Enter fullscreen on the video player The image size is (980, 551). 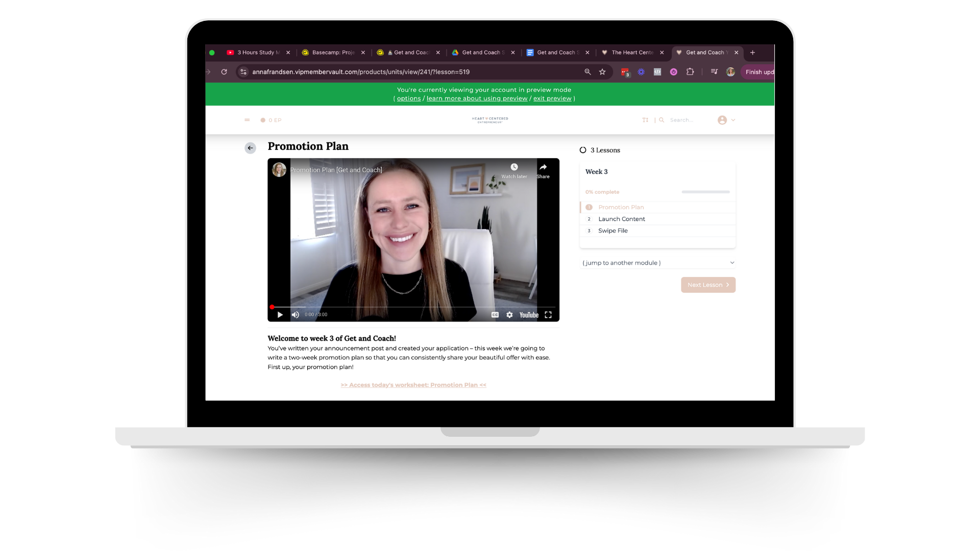(x=548, y=315)
